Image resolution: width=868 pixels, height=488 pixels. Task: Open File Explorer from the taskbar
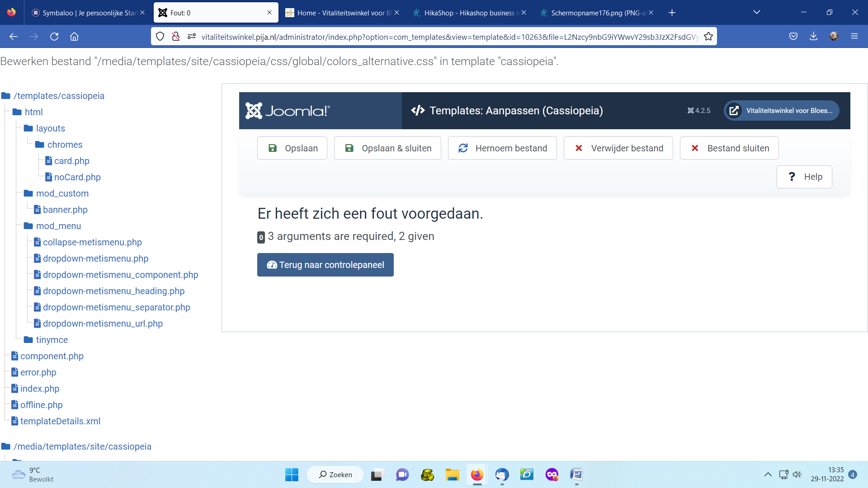[x=452, y=475]
